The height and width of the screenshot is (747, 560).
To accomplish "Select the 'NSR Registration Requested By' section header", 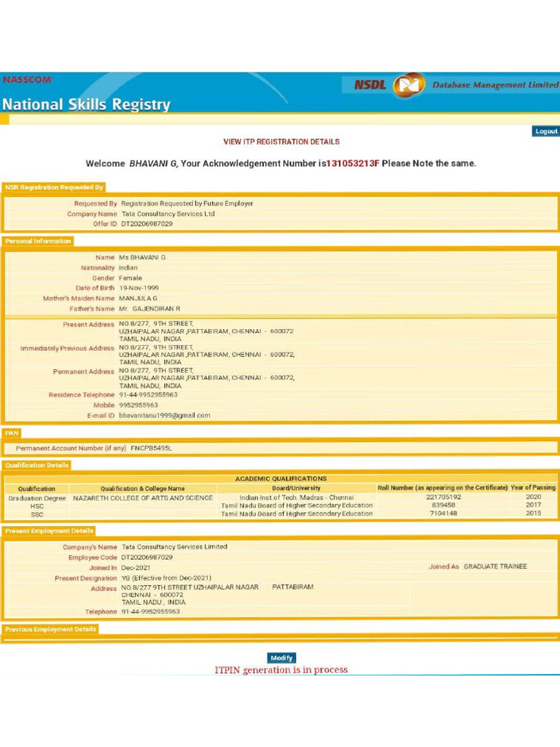I will click(54, 187).
